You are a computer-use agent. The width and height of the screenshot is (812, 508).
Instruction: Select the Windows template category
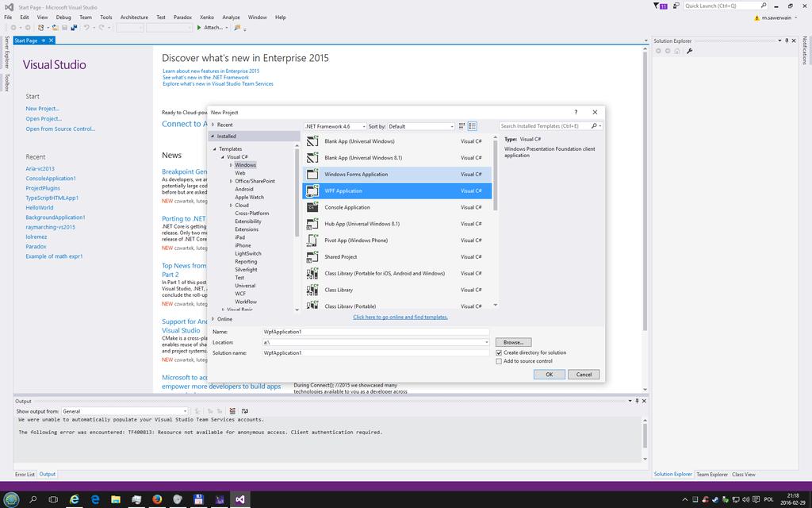click(245, 165)
